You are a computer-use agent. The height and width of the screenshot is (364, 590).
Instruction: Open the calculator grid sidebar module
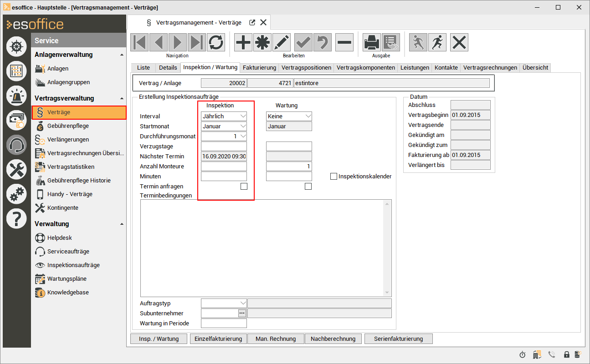point(16,71)
